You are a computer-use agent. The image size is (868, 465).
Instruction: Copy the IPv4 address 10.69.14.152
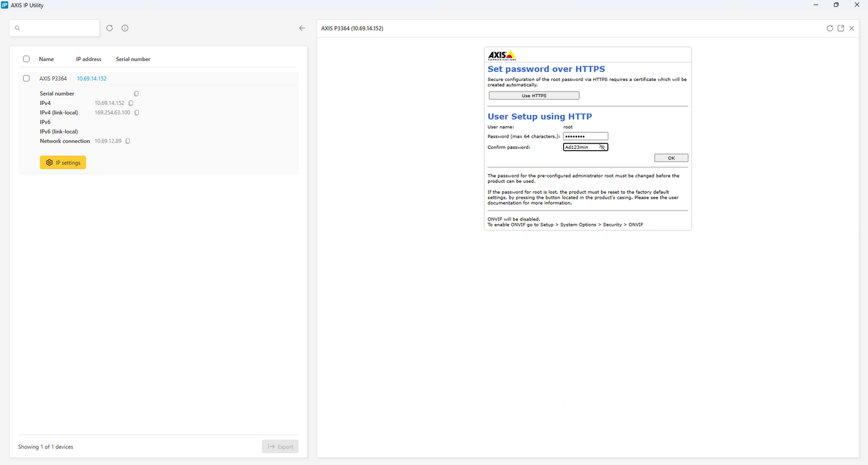coord(131,103)
